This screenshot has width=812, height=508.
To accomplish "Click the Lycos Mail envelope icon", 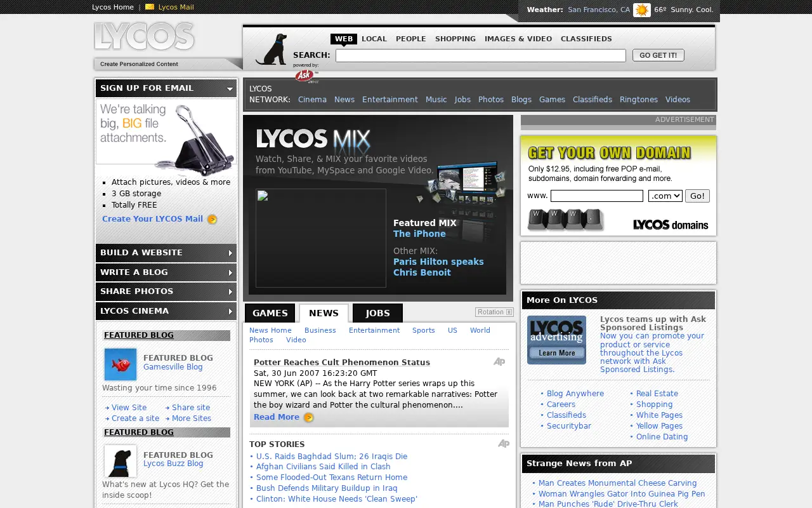I will pos(150,7).
